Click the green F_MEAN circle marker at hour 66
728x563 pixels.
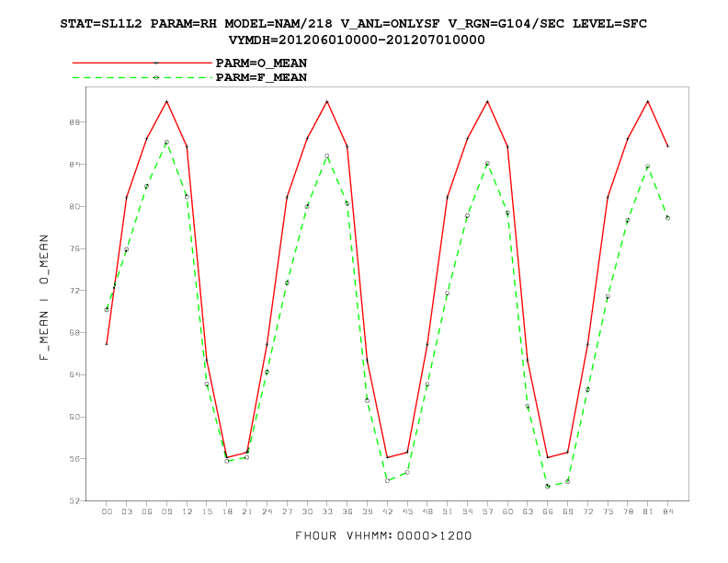[548, 487]
